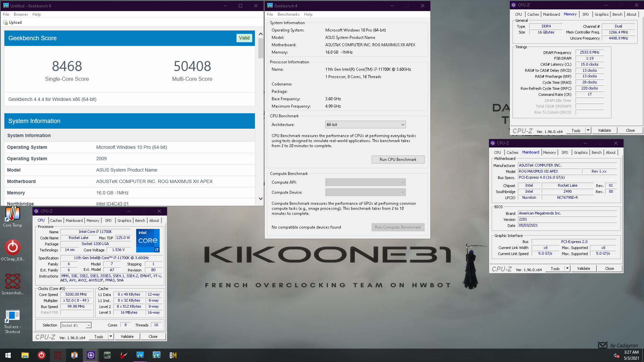
Task: Click the Core Voltage value 1.536 V
Action: pos(118,250)
